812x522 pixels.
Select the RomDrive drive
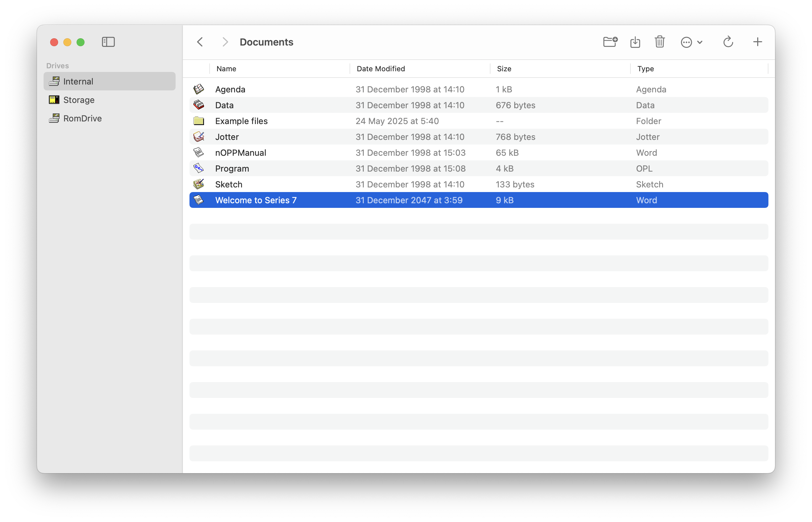(110, 118)
